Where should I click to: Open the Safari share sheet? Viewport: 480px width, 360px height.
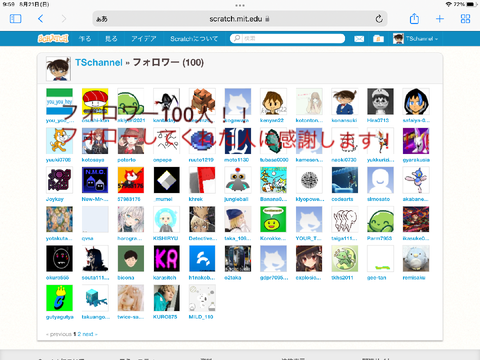(414, 18)
